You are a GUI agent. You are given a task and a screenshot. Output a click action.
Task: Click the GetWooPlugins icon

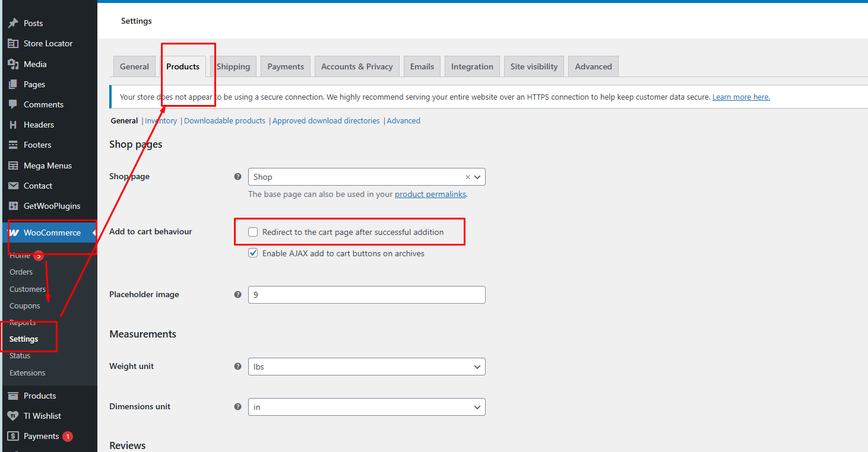(x=12, y=206)
